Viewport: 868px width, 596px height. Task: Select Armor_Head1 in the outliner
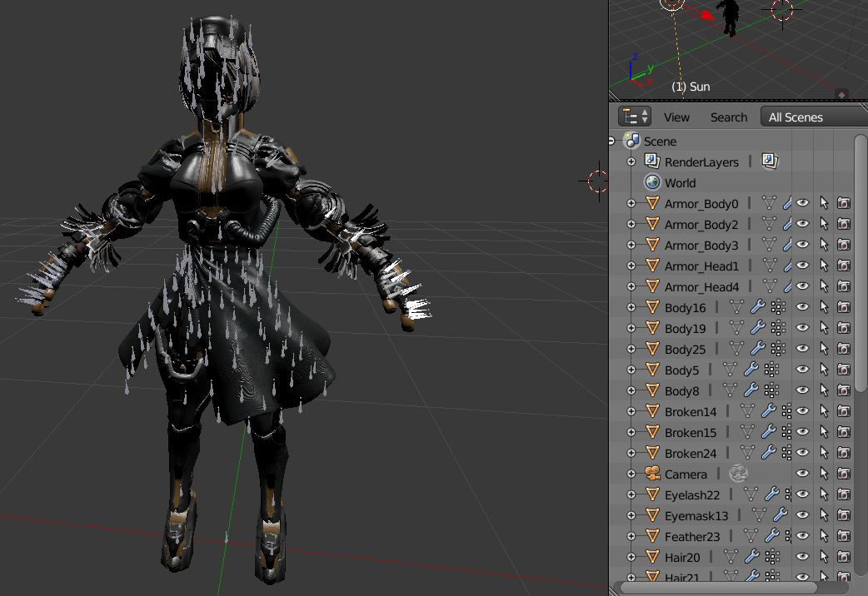pos(701,266)
